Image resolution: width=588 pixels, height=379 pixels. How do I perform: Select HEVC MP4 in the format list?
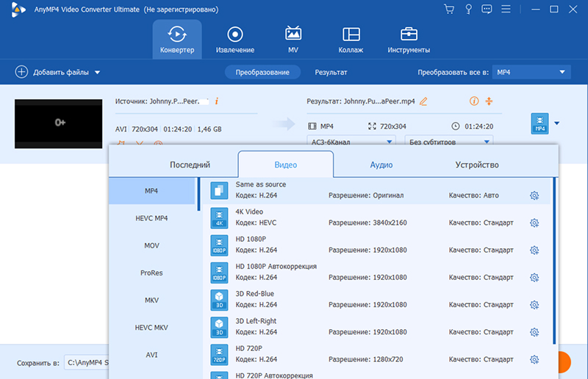151,218
